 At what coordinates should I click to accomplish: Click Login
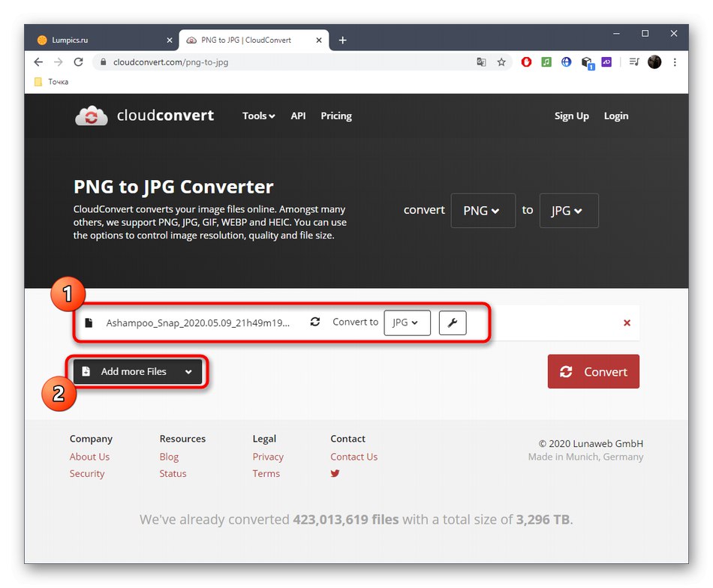click(x=616, y=115)
